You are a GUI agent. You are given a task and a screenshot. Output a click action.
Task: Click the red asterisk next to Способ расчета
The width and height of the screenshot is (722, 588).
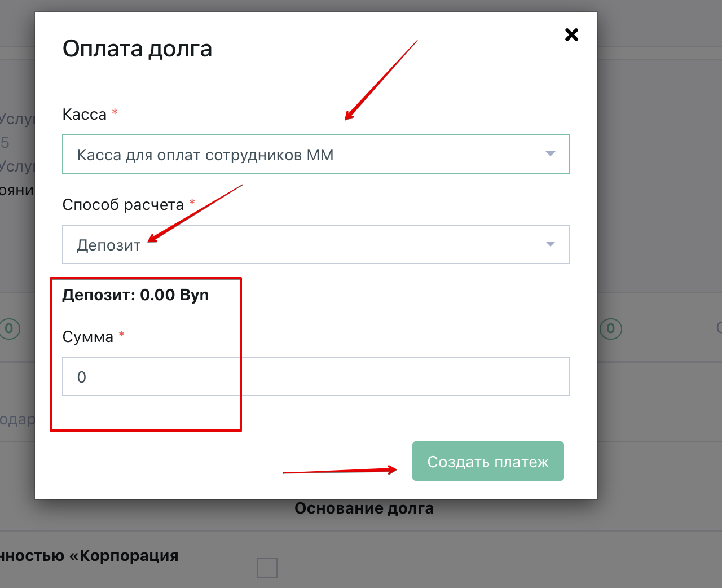[x=192, y=203]
